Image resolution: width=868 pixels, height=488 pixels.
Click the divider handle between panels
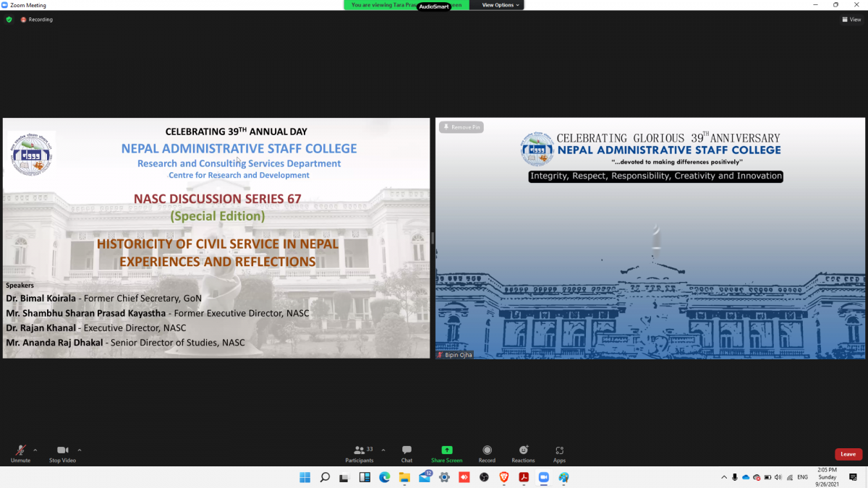pyautogui.click(x=433, y=238)
